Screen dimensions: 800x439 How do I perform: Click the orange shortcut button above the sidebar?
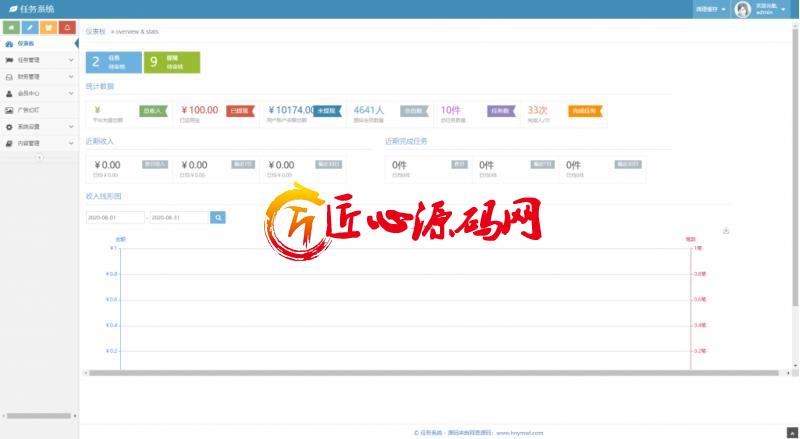point(48,28)
